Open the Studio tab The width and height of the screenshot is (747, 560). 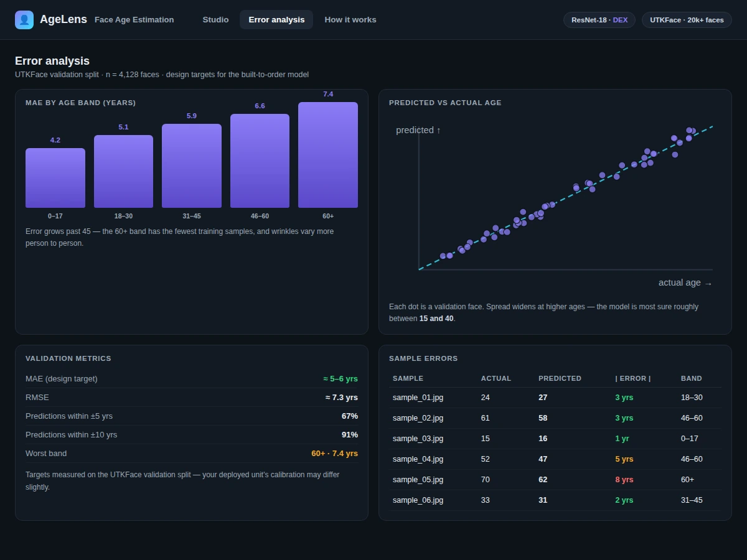click(215, 20)
